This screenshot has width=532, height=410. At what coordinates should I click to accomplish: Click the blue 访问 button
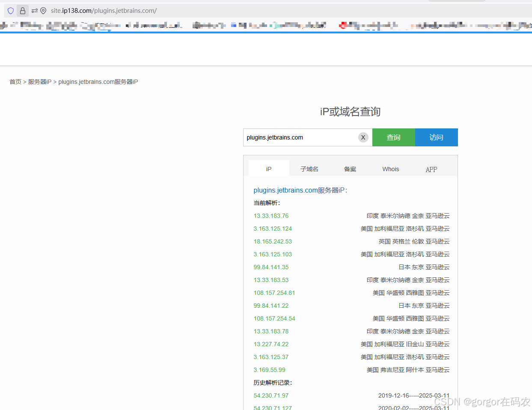point(437,137)
